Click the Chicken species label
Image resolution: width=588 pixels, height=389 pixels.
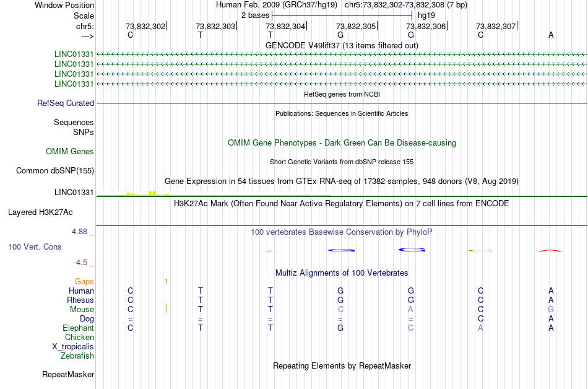pos(79,337)
